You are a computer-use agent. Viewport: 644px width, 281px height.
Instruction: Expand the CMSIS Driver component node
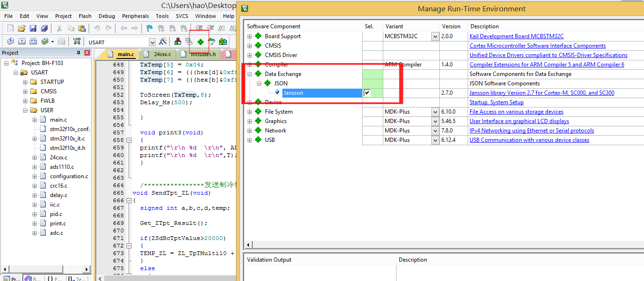[x=249, y=55]
